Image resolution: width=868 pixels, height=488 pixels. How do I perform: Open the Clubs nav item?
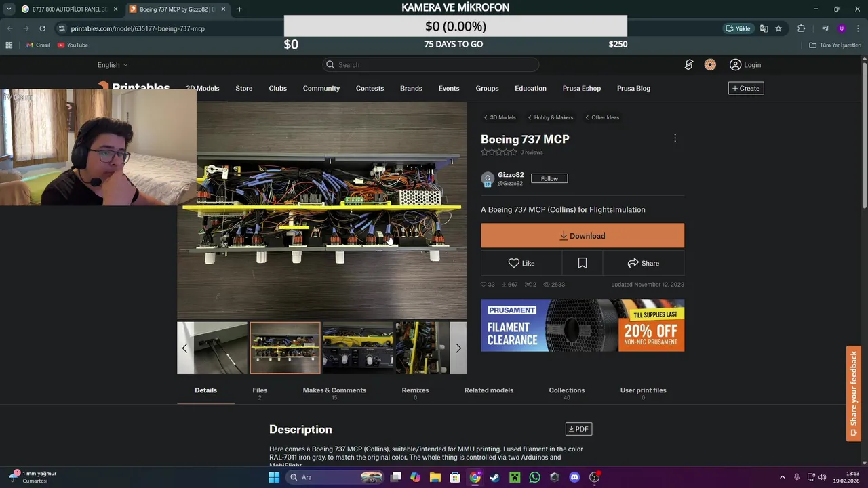tap(277, 89)
